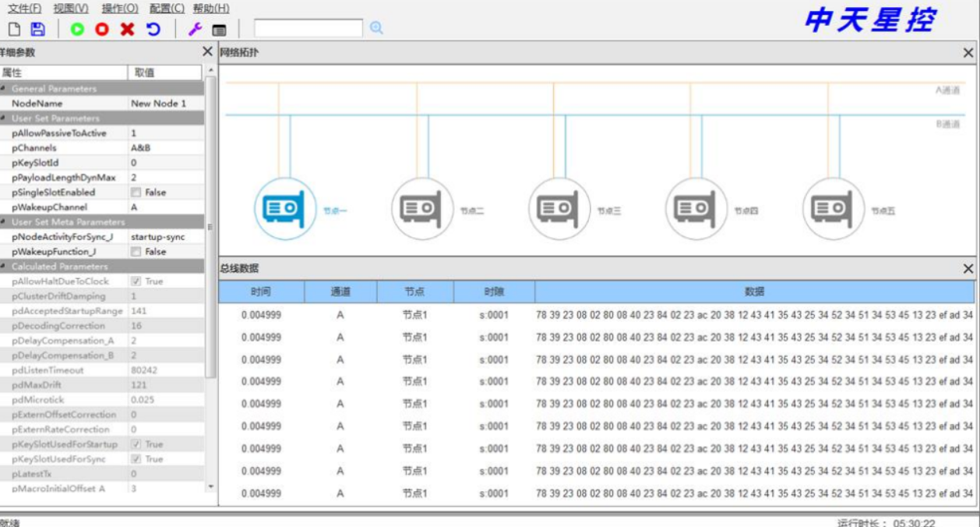This screenshot has width=980, height=527.
Task: Collapse the User Set Parameters group
Action: pyautogui.click(x=3, y=118)
